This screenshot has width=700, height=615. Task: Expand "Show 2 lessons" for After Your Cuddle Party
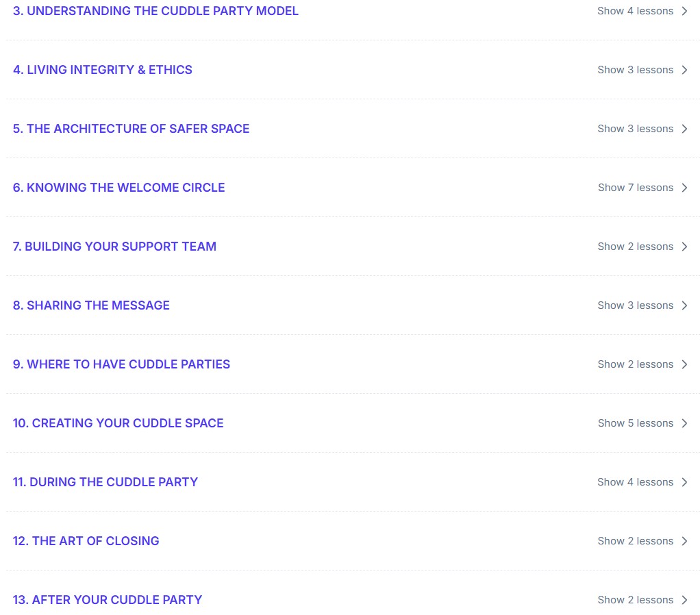coord(635,600)
